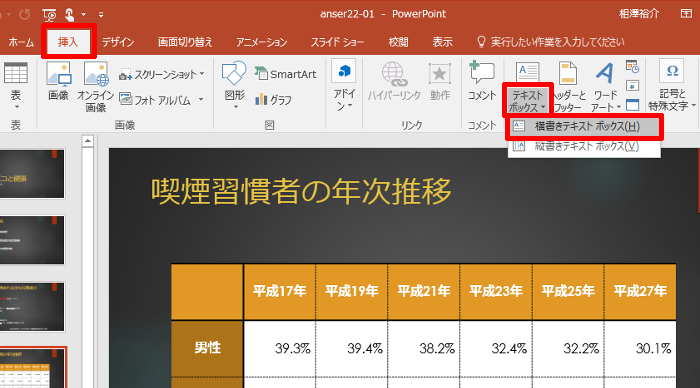Image resolution: width=700 pixels, height=388 pixels.
Task: Click the cell with 30.1%
Action: 640,348
